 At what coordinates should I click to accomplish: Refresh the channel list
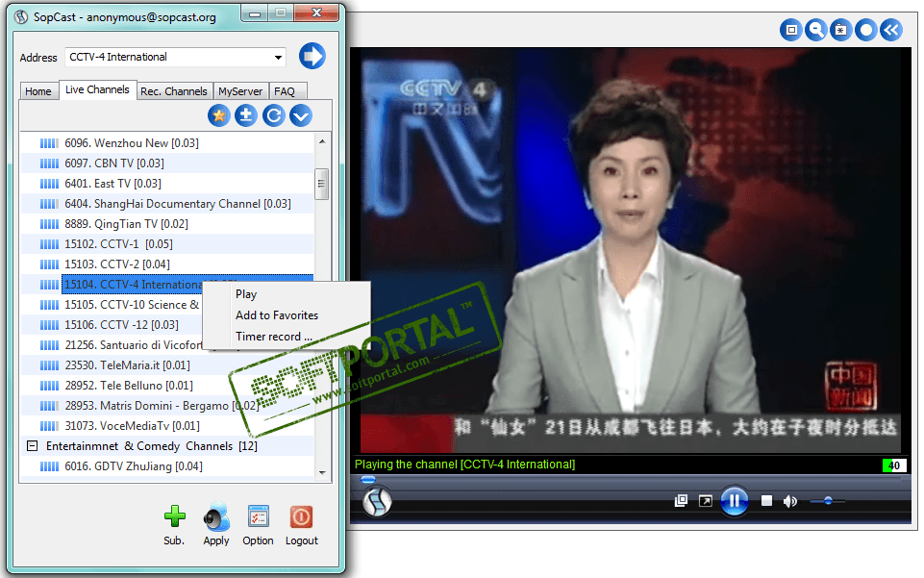(273, 115)
